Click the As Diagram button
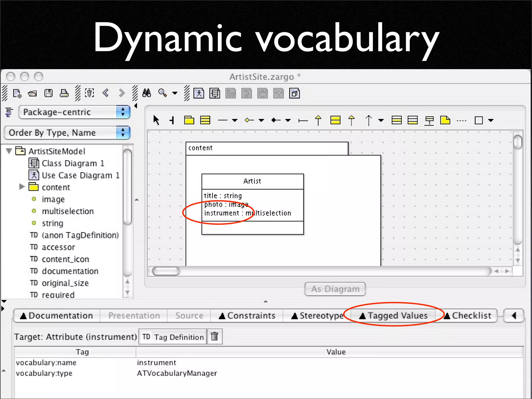 tap(335, 289)
